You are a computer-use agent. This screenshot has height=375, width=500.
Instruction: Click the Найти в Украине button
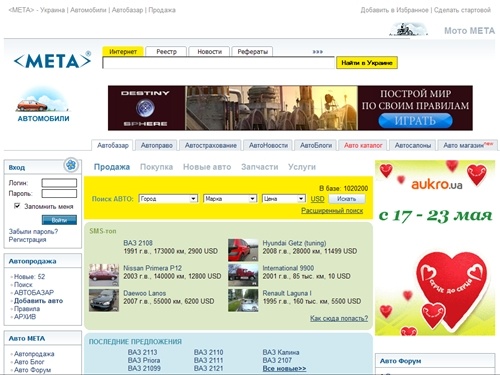(367, 63)
